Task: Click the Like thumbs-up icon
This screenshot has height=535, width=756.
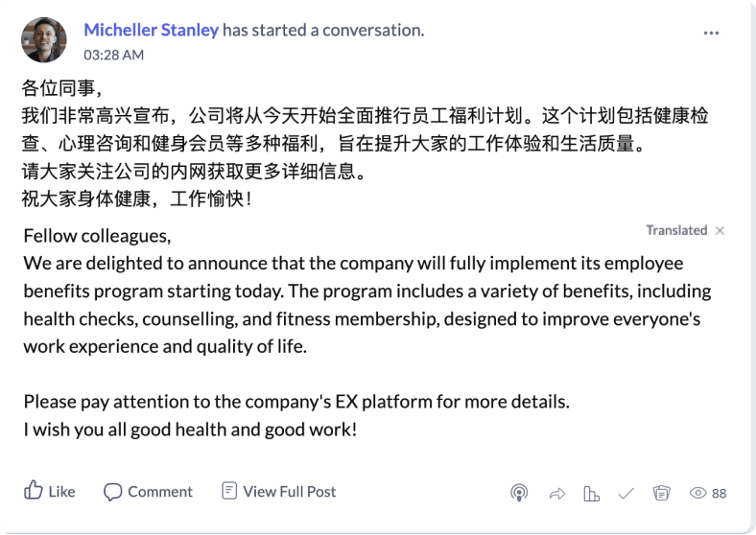Action: 34,491
